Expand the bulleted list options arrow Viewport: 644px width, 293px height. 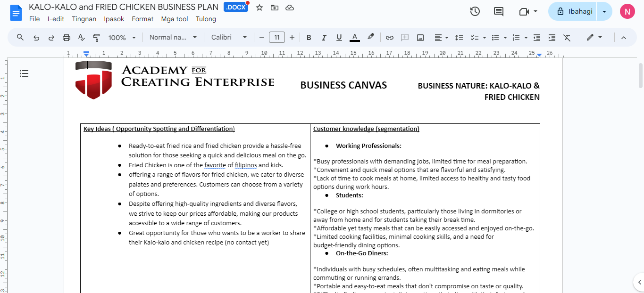click(x=505, y=37)
